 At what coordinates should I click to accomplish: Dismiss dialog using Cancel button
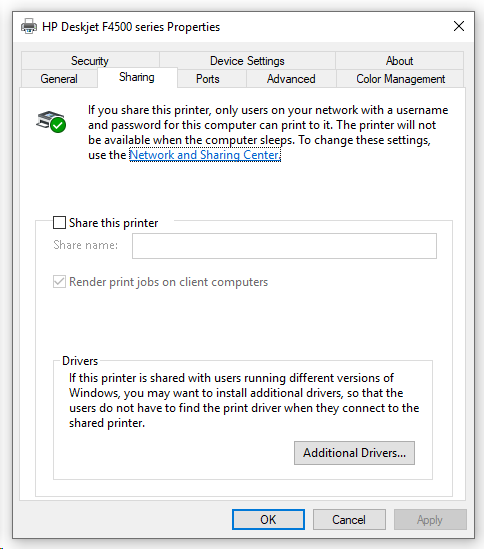pyautogui.click(x=349, y=519)
